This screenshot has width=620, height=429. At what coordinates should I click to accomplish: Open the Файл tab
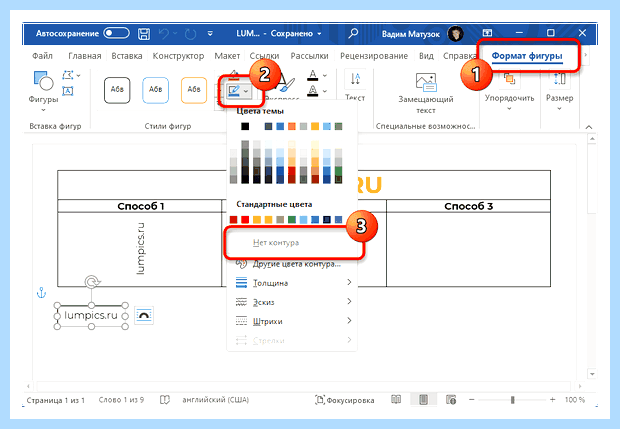[x=42, y=56]
